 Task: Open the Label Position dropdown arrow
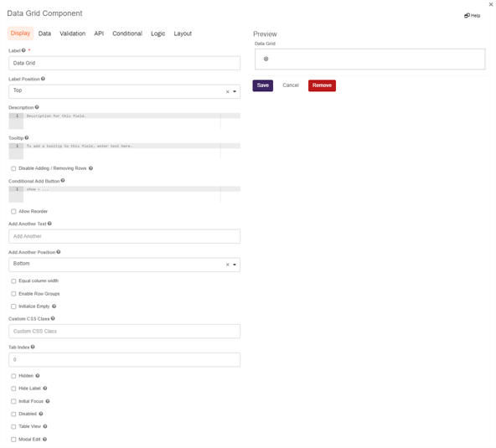tap(235, 91)
